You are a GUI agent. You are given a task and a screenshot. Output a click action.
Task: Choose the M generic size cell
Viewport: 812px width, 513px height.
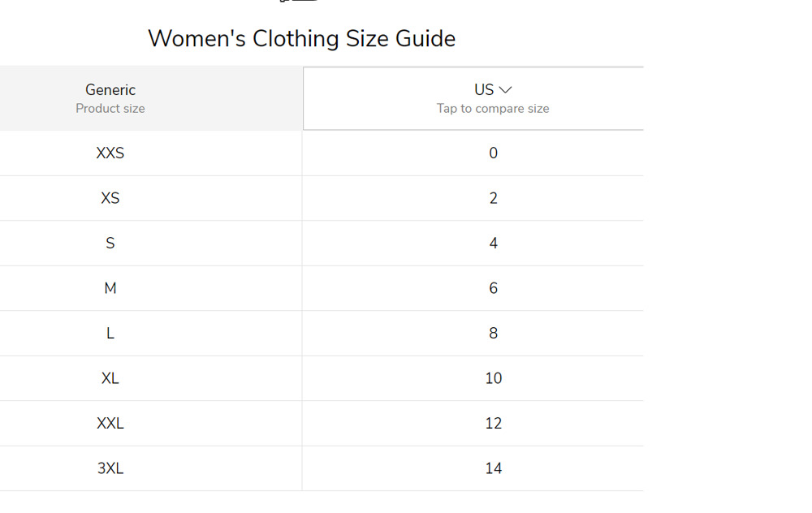pos(151,288)
